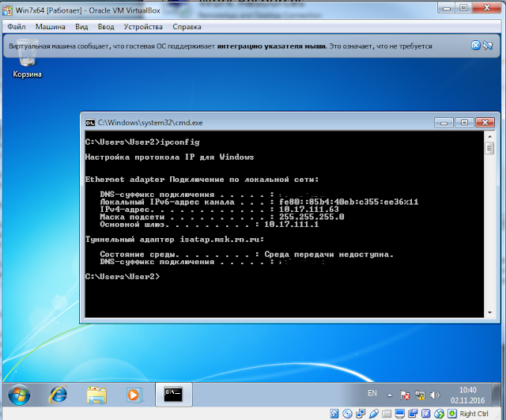
Task: Click the mouse integration status icon
Action: tap(439, 414)
